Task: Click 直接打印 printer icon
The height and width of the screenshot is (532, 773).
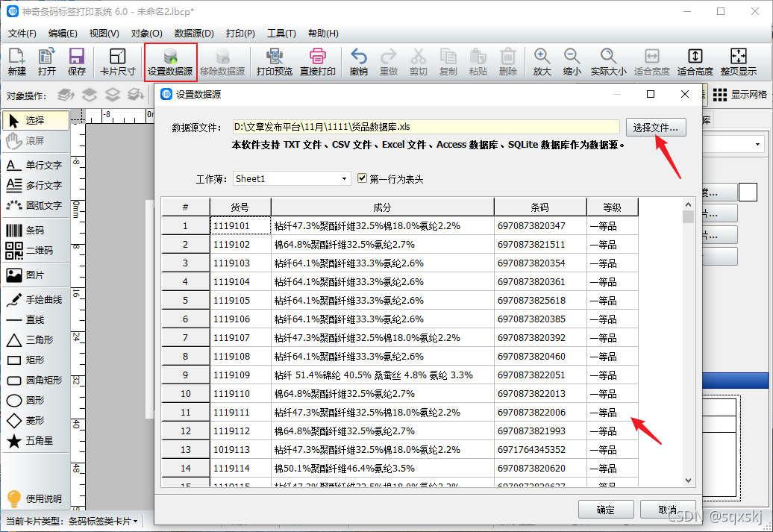Action: coord(318,62)
